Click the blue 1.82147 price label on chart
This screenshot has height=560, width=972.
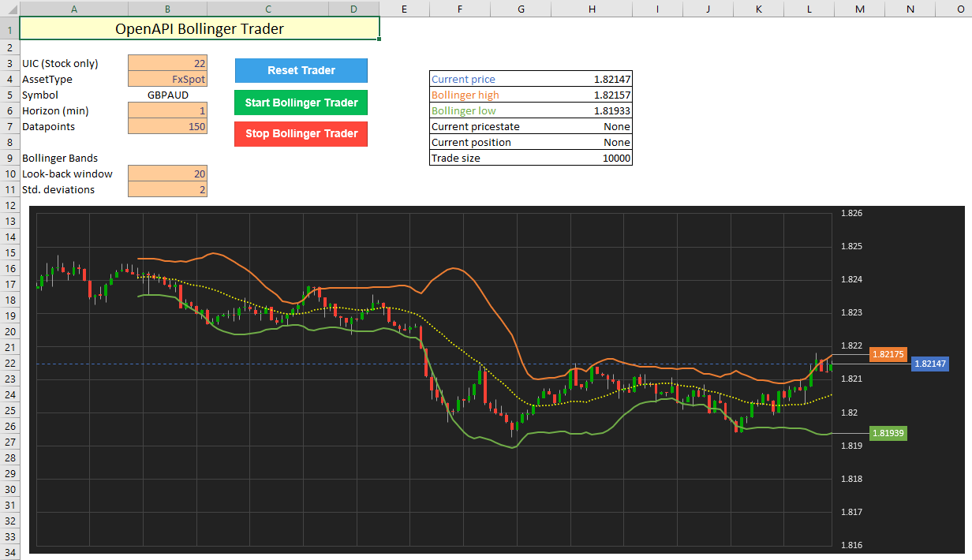pos(929,364)
